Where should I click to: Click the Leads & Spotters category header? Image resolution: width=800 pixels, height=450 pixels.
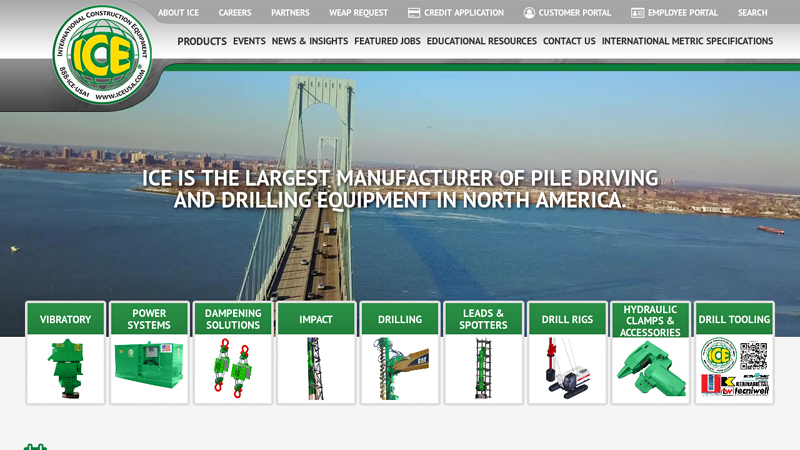(x=483, y=320)
